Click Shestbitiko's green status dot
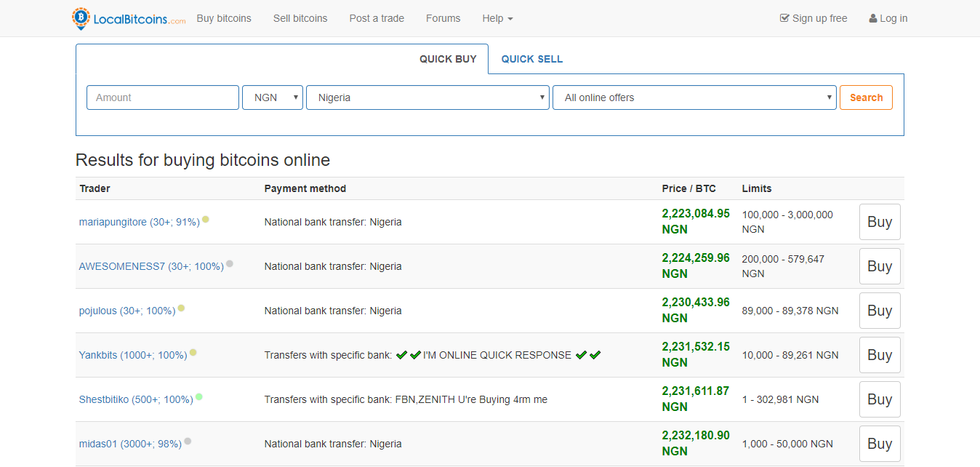 coord(199,396)
